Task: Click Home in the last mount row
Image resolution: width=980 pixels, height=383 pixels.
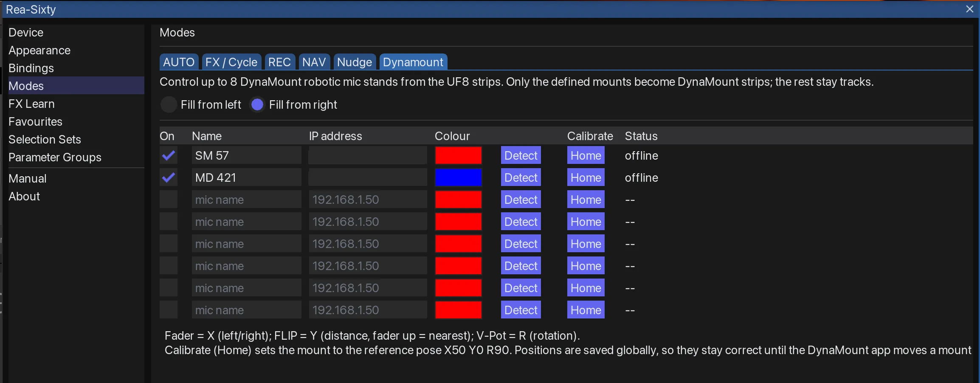Action: tap(586, 310)
